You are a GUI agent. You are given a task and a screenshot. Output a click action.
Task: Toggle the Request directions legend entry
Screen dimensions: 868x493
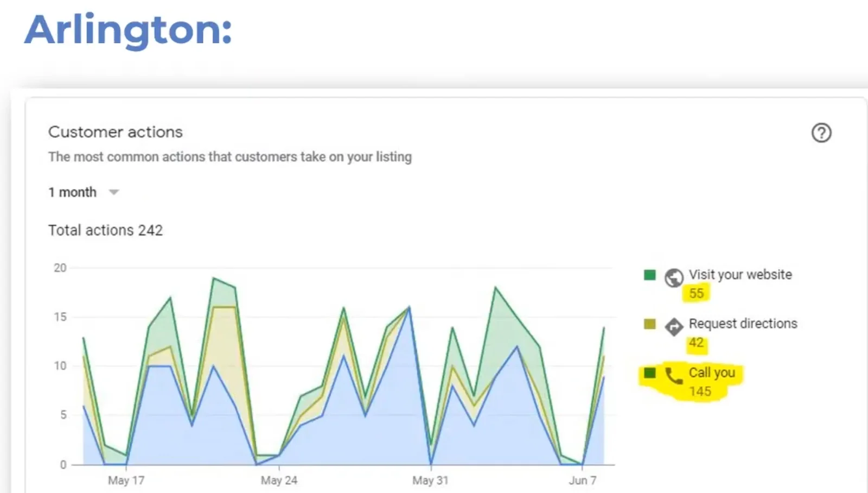[x=743, y=324]
